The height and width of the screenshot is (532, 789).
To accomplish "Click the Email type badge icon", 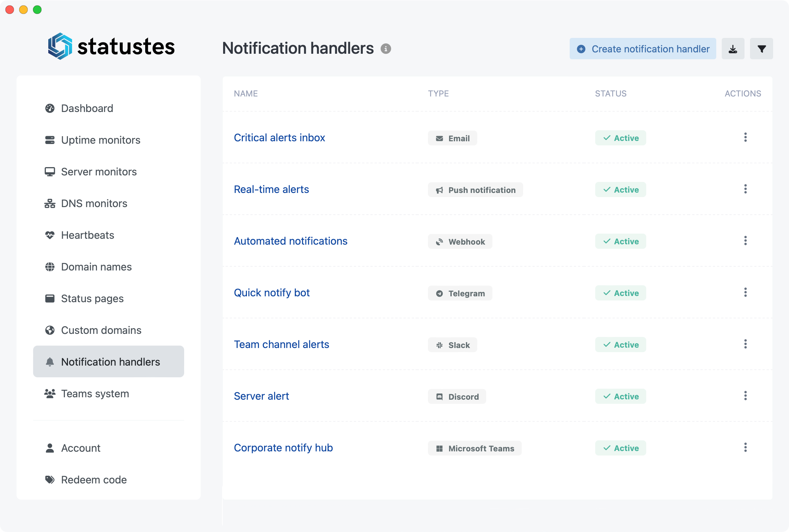I will point(439,138).
